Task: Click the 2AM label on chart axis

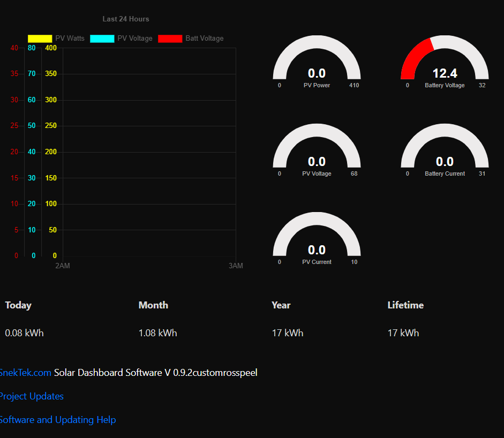Action: point(62,266)
